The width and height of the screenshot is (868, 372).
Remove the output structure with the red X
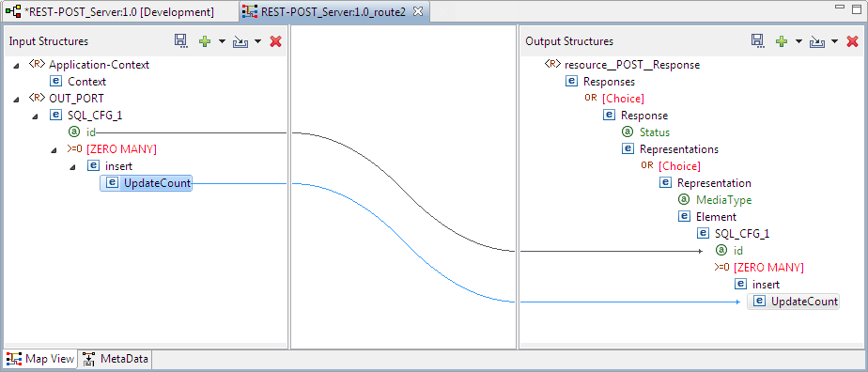853,41
